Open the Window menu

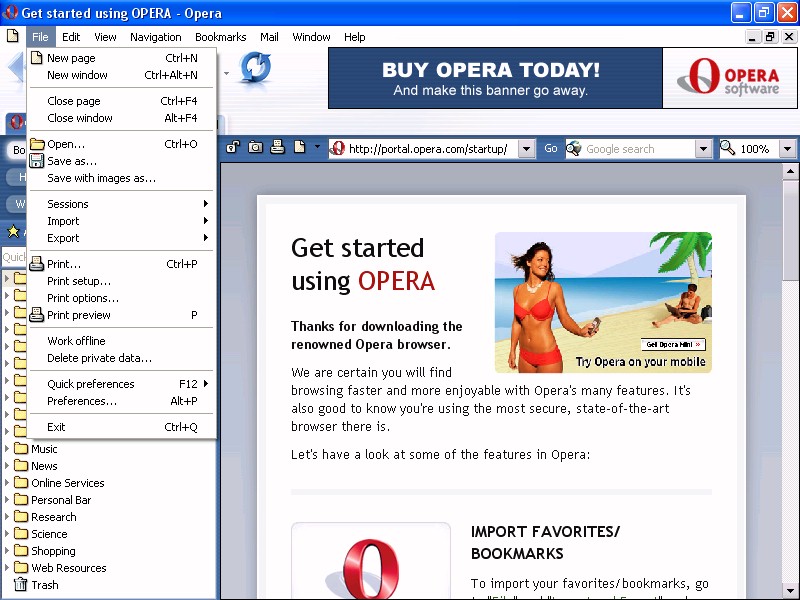(x=311, y=37)
